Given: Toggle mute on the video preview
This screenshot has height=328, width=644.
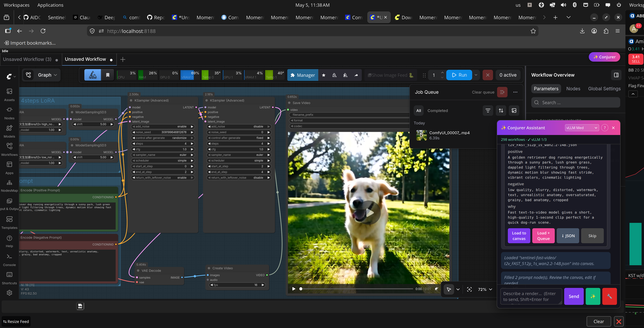Looking at the screenshot, I should point(436,289).
